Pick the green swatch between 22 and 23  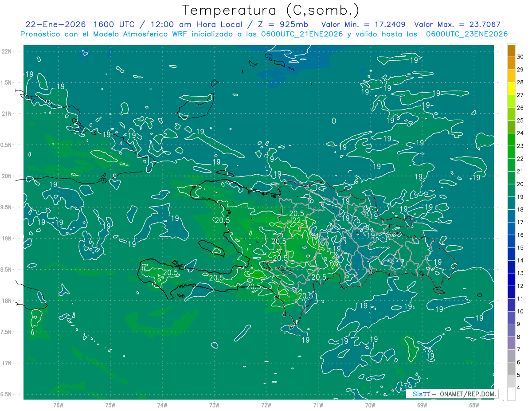[x=511, y=153]
